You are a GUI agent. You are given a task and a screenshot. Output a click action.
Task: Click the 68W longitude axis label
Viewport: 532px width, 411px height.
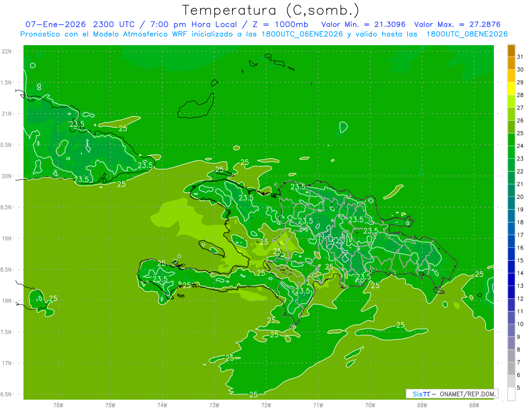pos(474,405)
